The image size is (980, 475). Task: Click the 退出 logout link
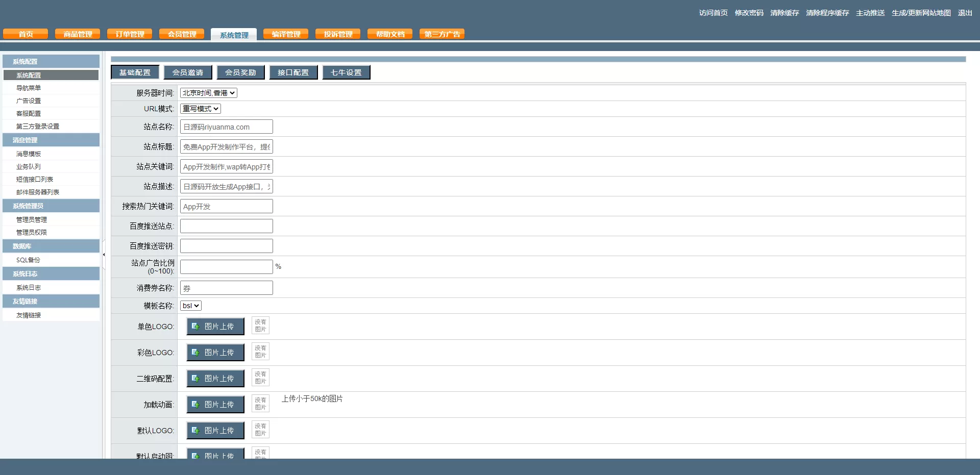tap(965, 13)
